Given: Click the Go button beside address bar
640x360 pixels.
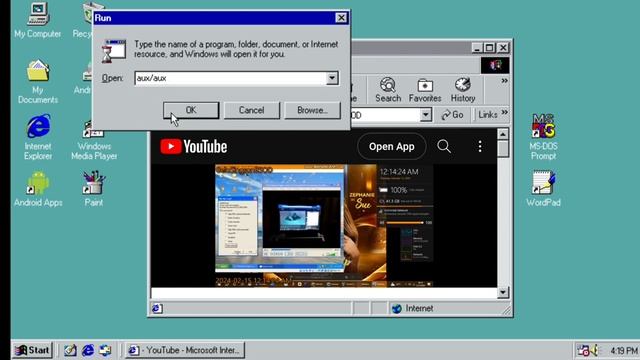Looking at the screenshot, I should pyautogui.click(x=452, y=115).
